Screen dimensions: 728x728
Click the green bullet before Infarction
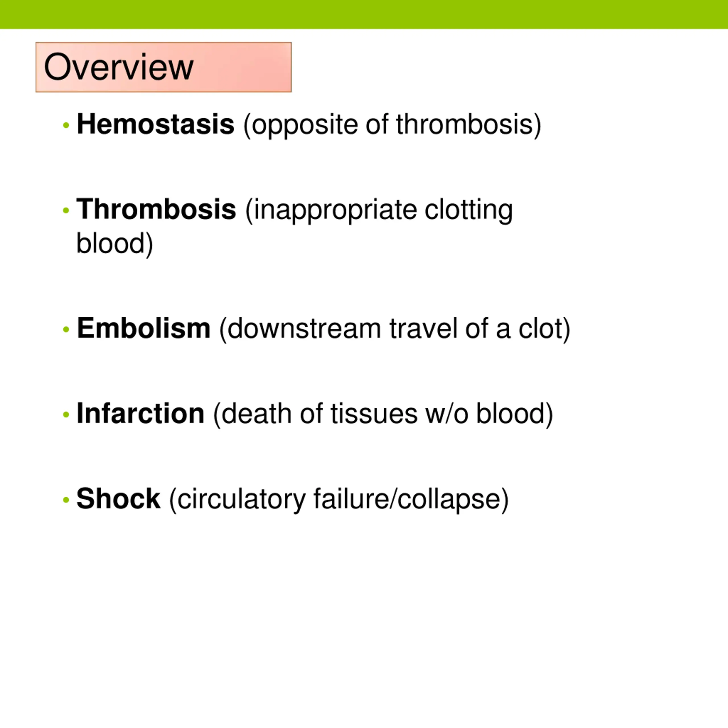[66, 415]
